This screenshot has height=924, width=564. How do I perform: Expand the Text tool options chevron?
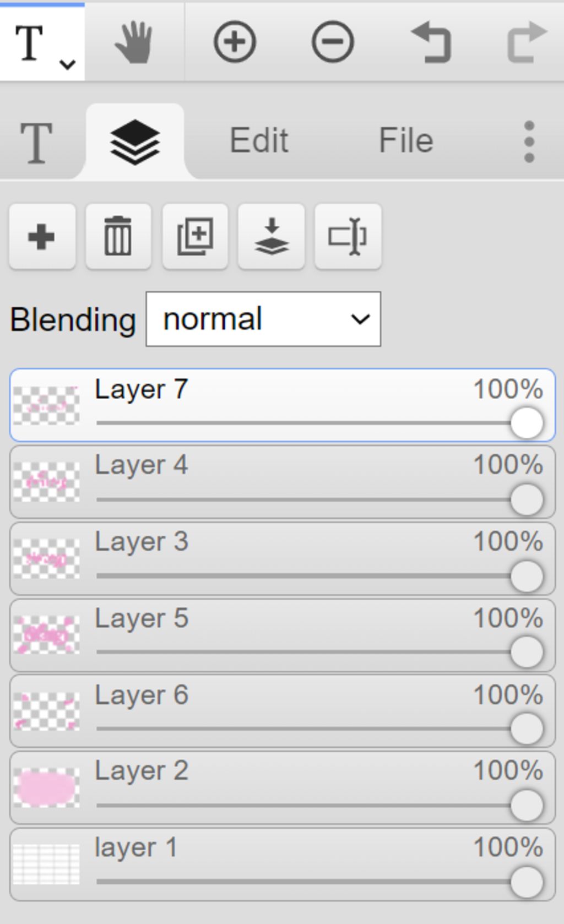68,64
